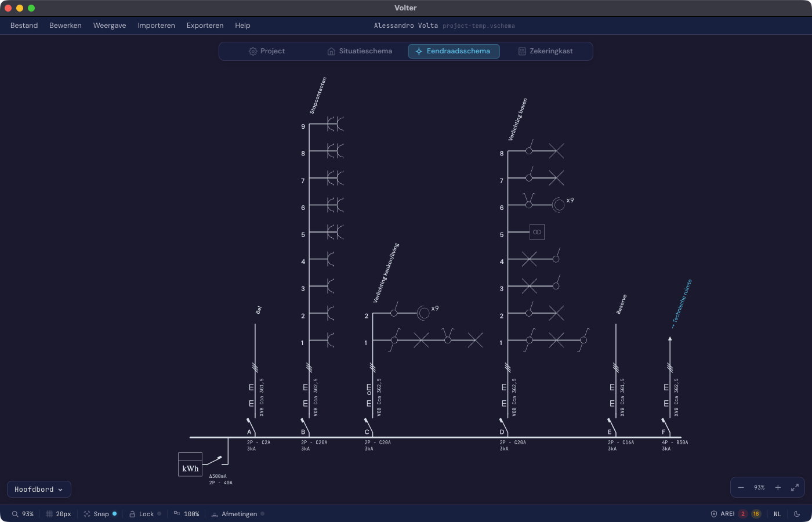812x522 pixels.
Task: Zoom in with the plus button
Action: (x=778, y=488)
